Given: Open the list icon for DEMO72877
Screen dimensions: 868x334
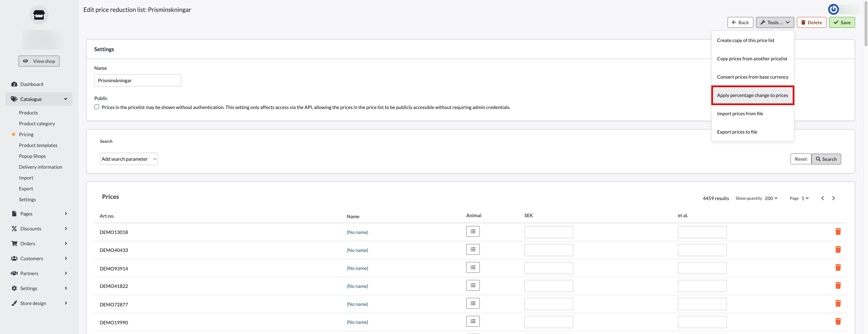Looking at the screenshot, I should 472,304.
